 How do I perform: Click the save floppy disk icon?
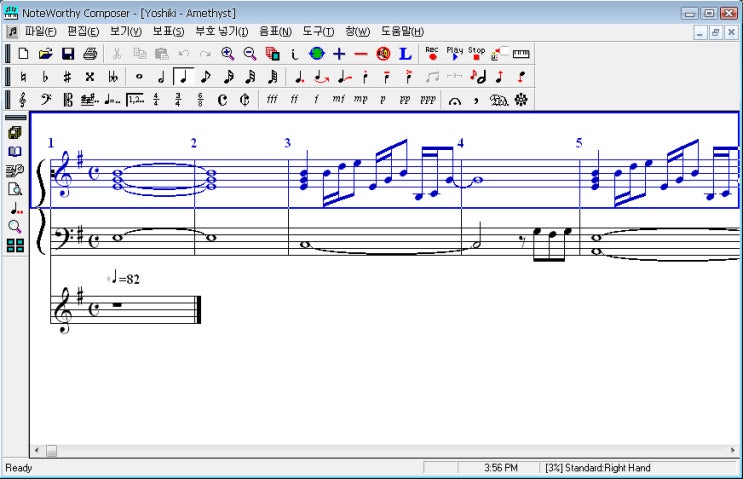(68, 54)
